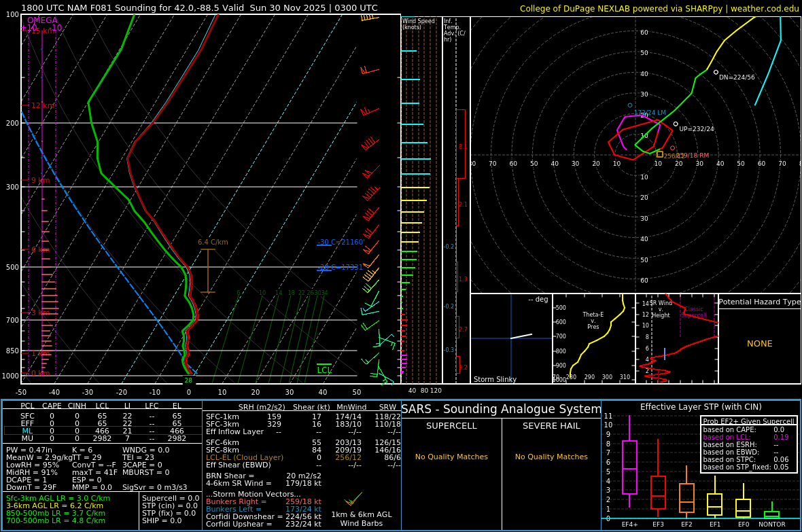Click the 'BRN Shear =' row
802x532 pixels.
[x=264, y=476]
